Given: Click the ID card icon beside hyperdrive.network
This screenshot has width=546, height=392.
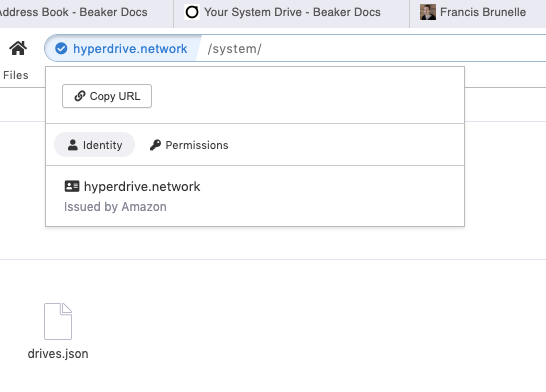Looking at the screenshot, I should coord(72,186).
